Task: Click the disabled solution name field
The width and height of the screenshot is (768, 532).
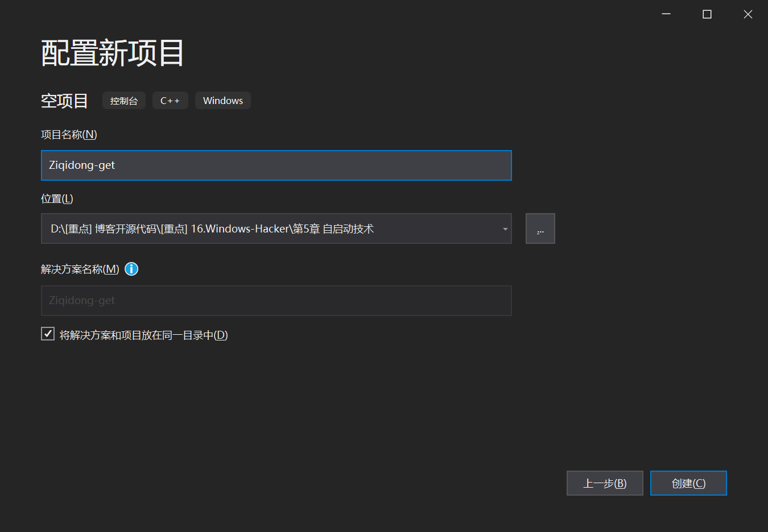Action: (x=276, y=301)
